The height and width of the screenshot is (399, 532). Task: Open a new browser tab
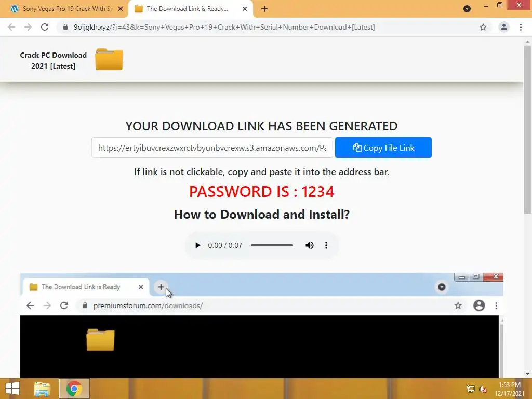[x=264, y=9]
